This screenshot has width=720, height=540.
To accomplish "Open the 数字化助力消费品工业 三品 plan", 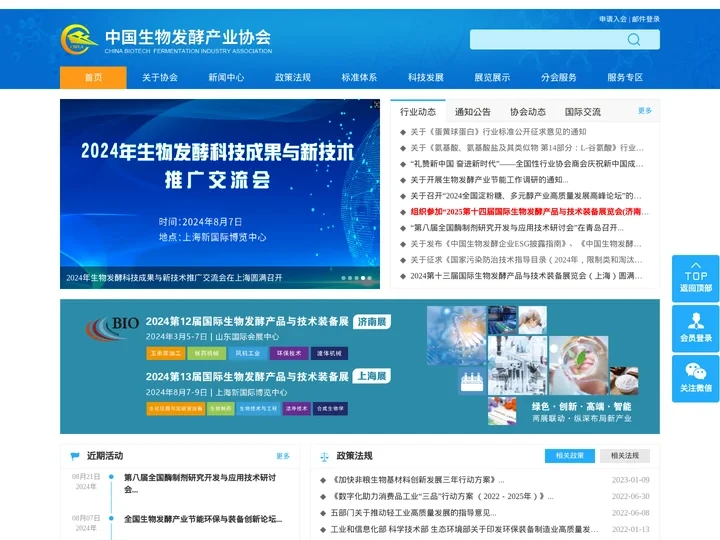I will click(442, 496).
